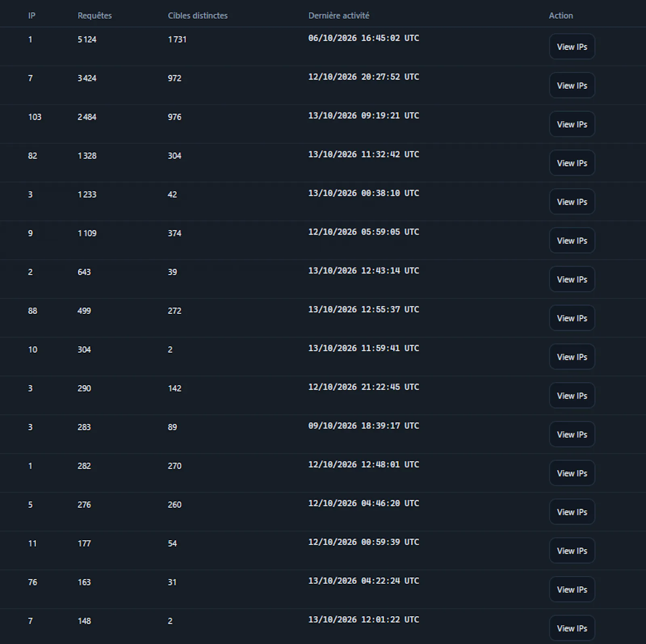
Task: Open View IPs for the 276 requests row
Action: (572, 512)
